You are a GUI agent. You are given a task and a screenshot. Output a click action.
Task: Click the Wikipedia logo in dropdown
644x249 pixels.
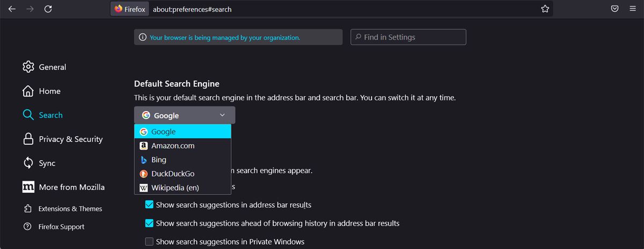[143, 188]
